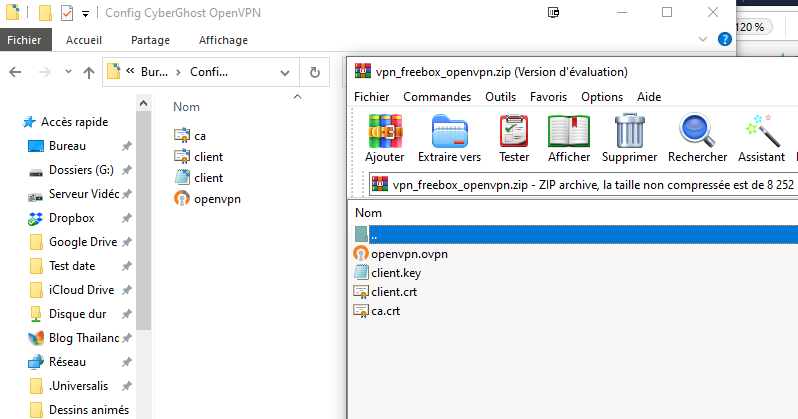This screenshot has height=419, width=798.
Task: Expand the Explorer ribbon chevron
Action: 703,39
